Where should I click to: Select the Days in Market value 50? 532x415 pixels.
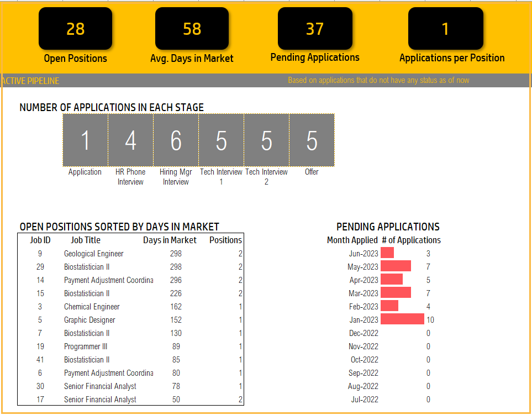coord(176,400)
